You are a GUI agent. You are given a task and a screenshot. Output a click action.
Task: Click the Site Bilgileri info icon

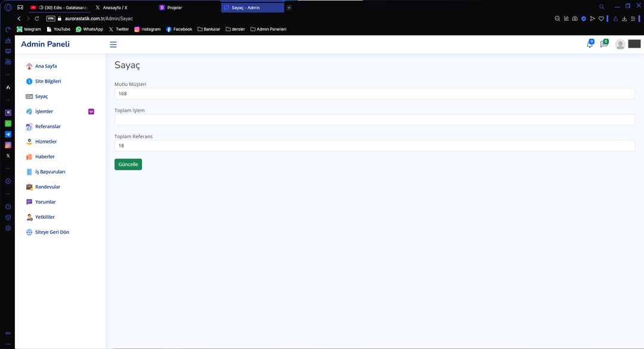29,82
